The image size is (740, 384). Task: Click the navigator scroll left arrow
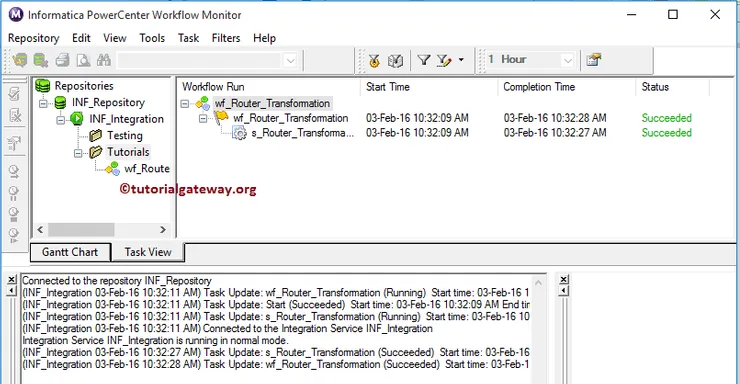coord(40,230)
